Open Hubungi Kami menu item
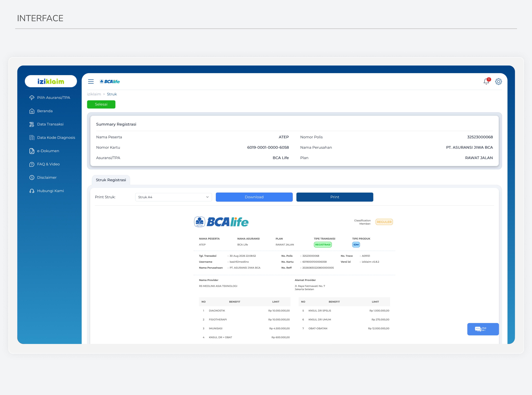532x395 pixels. coord(50,191)
